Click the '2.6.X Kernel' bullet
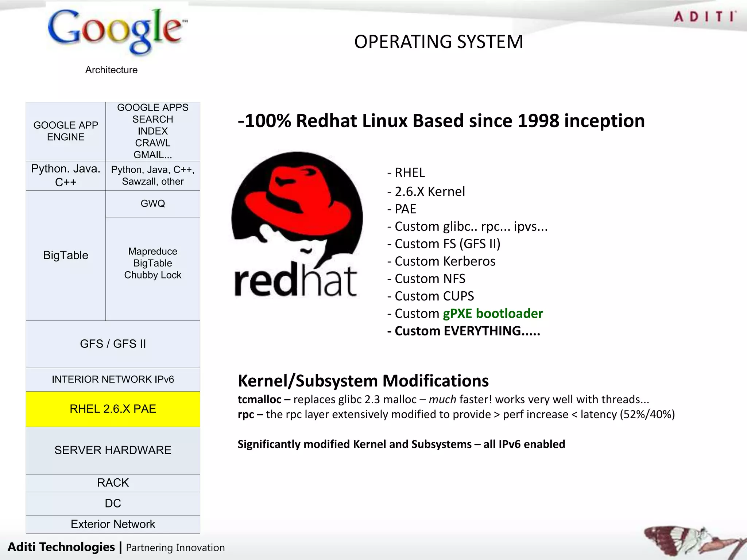747x560 pixels. (426, 191)
